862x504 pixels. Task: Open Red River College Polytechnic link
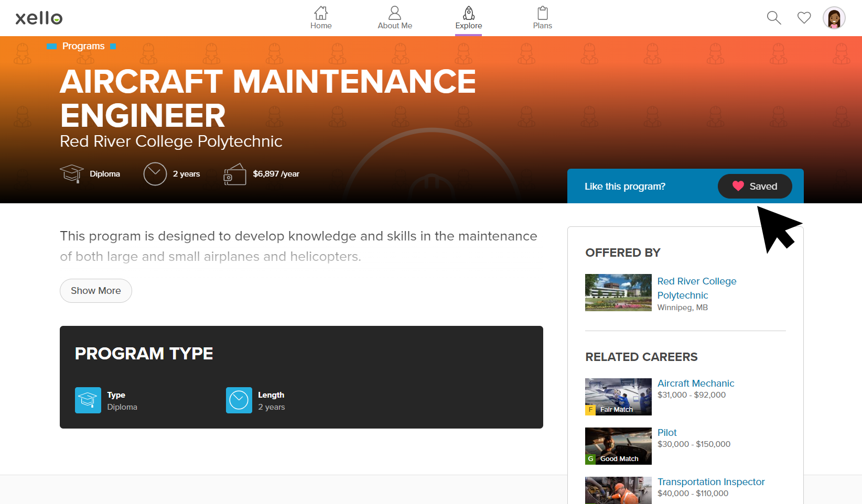tap(697, 288)
